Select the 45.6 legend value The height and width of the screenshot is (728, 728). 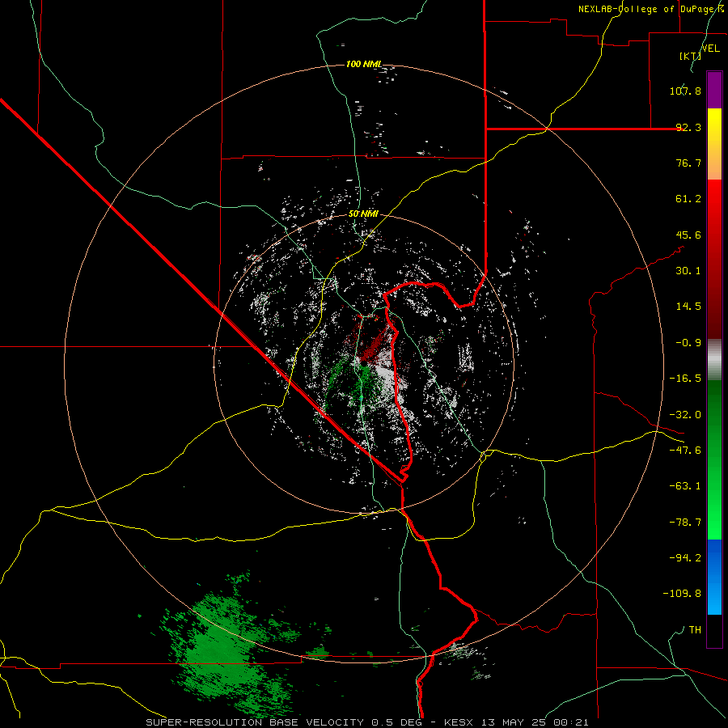tap(688, 235)
